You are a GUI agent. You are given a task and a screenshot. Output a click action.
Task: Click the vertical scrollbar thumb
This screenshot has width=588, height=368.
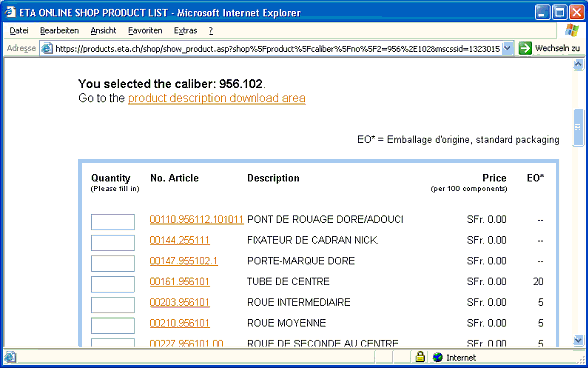(578, 128)
